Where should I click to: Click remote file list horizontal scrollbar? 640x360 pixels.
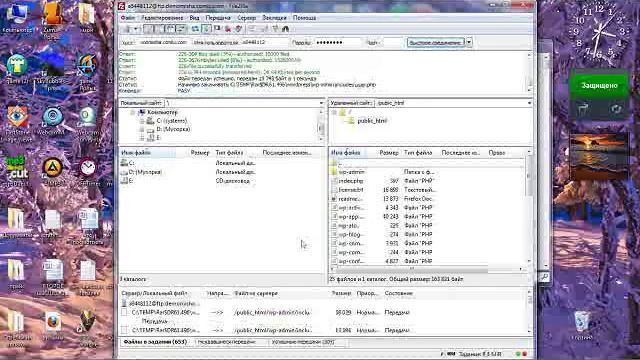tap(427, 269)
